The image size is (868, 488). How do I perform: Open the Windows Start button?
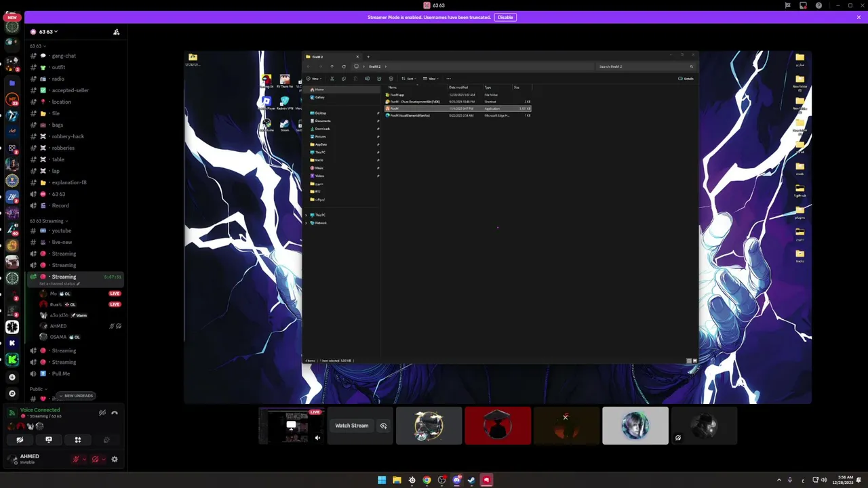(x=382, y=480)
